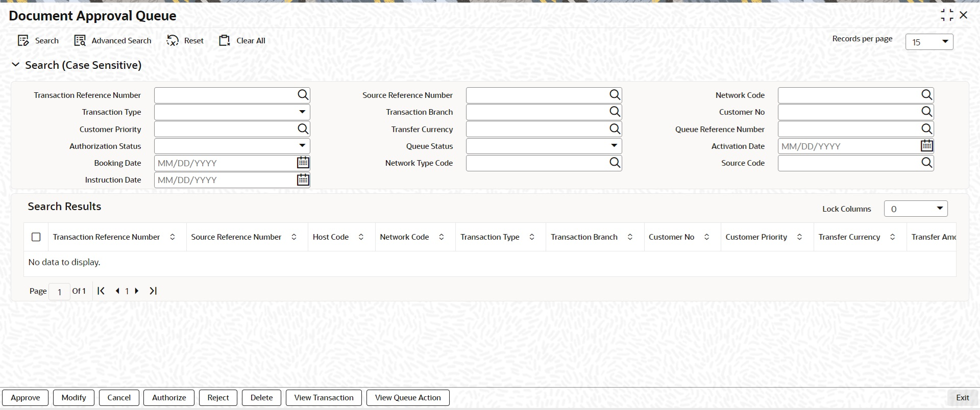Image resolution: width=980 pixels, height=410 pixels.
Task: Click the Delete button
Action: [x=261, y=398]
